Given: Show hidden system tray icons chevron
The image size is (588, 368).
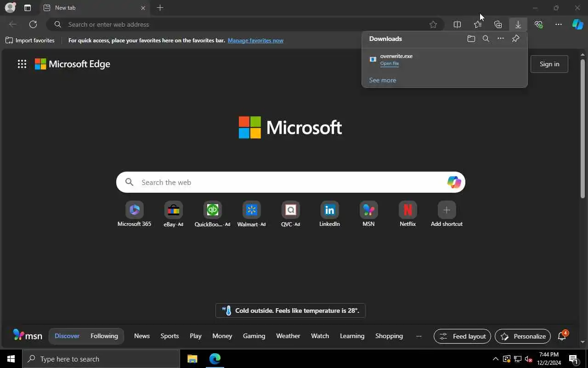Looking at the screenshot, I should click(x=495, y=359).
